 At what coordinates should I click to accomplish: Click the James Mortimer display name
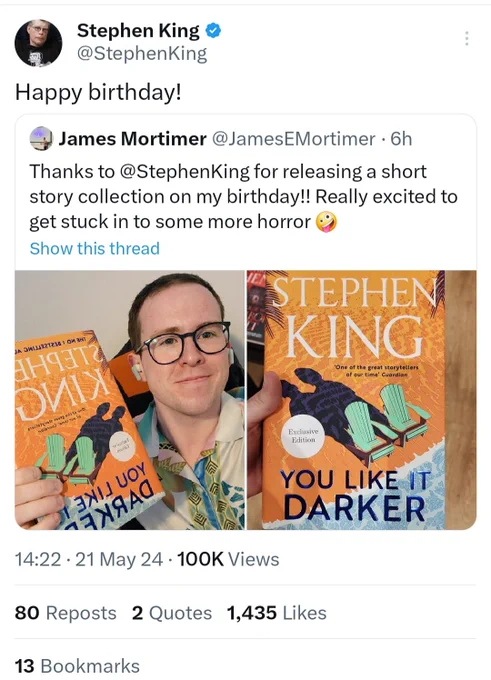[x=132, y=139]
